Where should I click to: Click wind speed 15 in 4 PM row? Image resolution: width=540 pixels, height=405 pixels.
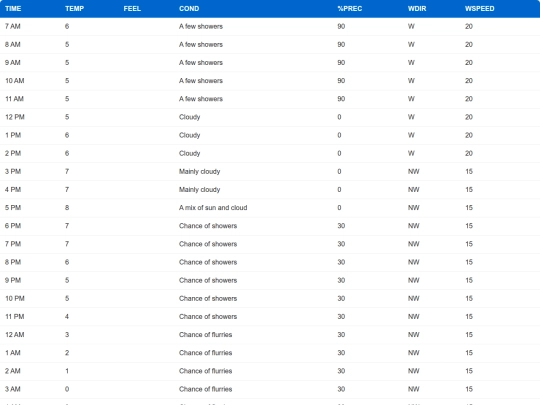469,190
